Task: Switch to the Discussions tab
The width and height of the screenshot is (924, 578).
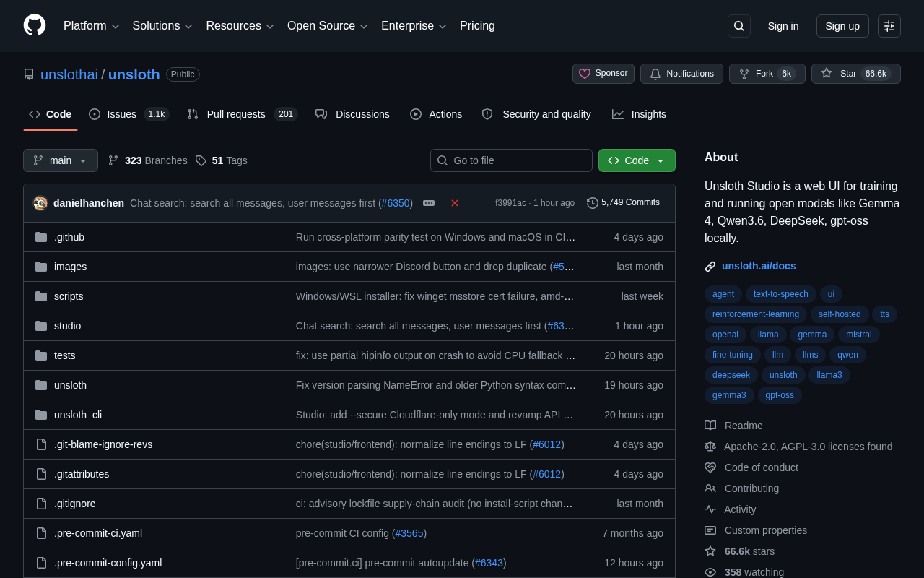Action: click(x=352, y=114)
